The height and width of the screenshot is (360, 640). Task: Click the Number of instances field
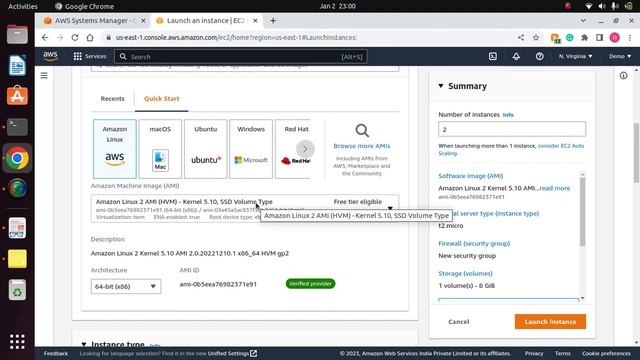coord(512,129)
